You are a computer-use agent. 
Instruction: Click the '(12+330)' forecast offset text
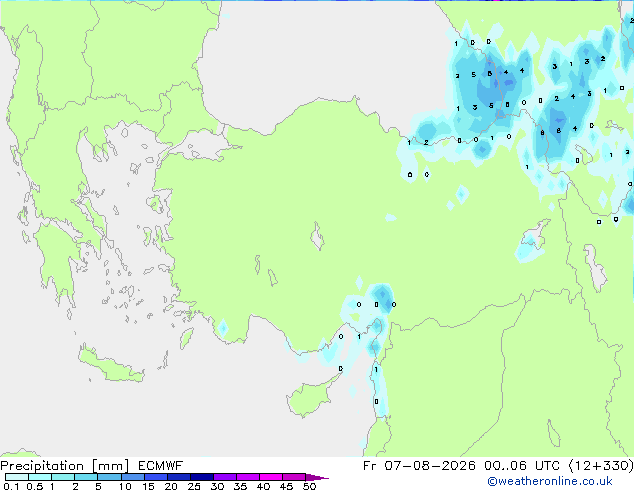click(601, 466)
